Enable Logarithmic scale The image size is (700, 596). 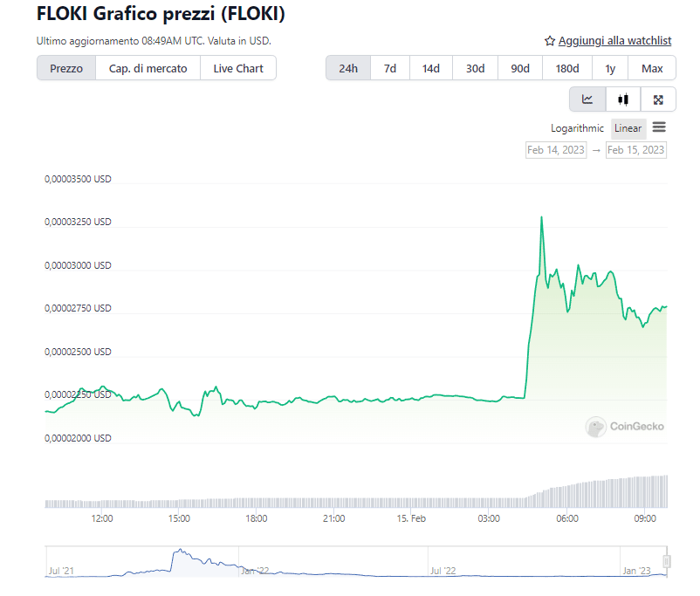[x=577, y=128]
